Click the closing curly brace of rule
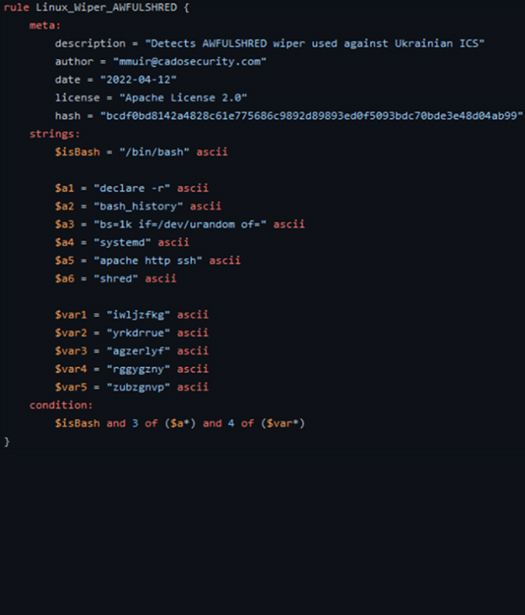This screenshot has width=525, height=615. 7,442
